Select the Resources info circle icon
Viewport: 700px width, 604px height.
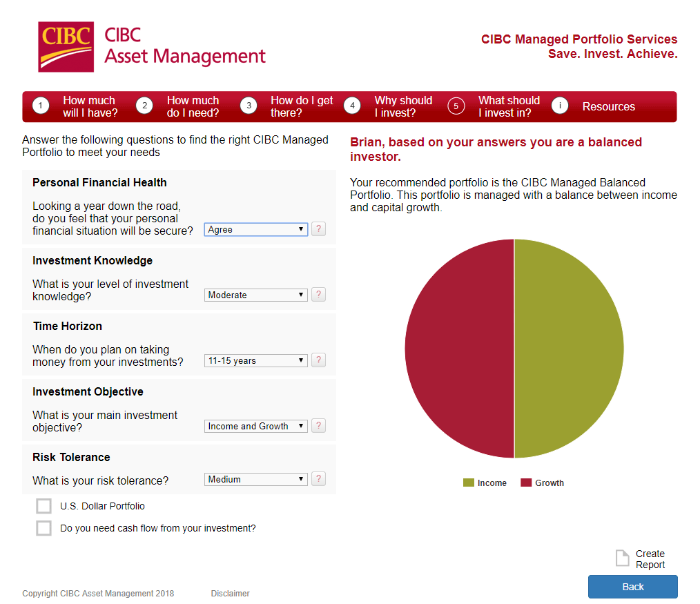(x=560, y=106)
